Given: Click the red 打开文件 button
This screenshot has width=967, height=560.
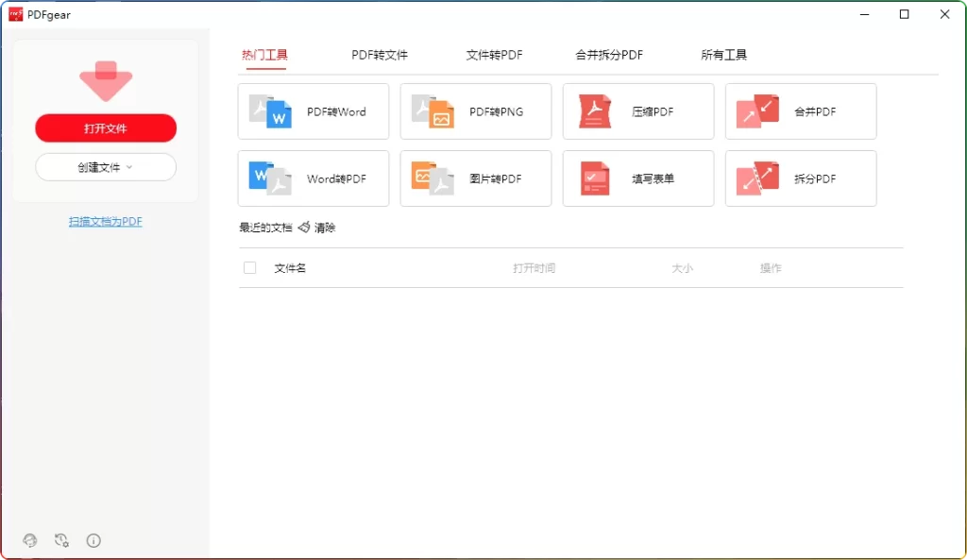Looking at the screenshot, I should [105, 127].
